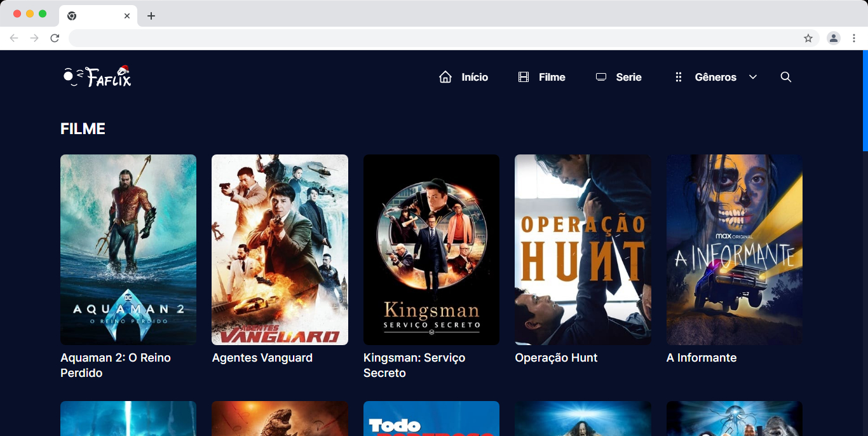Go forward in browser history
The image size is (868, 436).
[34, 38]
